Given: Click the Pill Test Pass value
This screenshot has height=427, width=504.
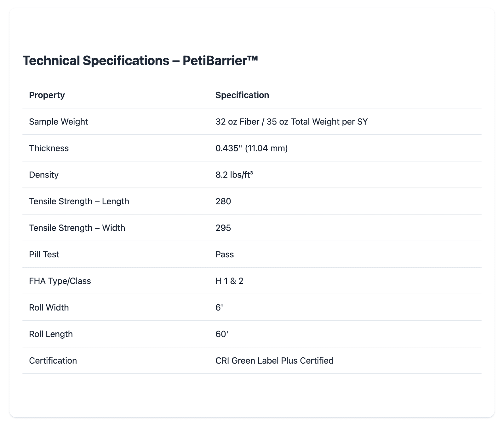Looking at the screenshot, I should (x=224, y=254).
